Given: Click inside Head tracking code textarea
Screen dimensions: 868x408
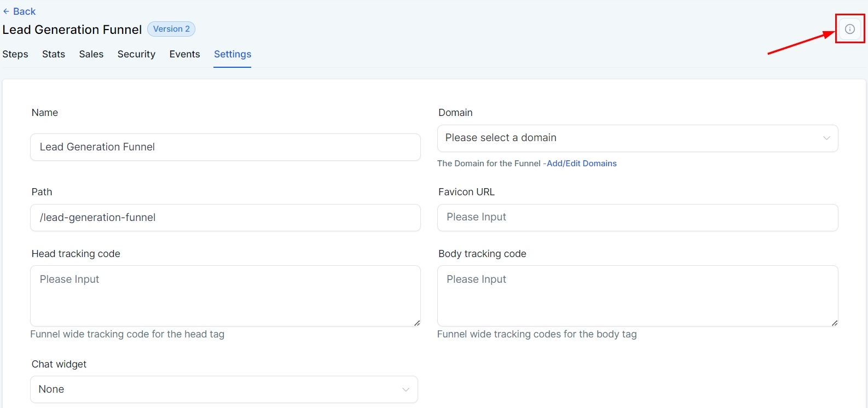Looking at the screenshot, I should [225, 296].
